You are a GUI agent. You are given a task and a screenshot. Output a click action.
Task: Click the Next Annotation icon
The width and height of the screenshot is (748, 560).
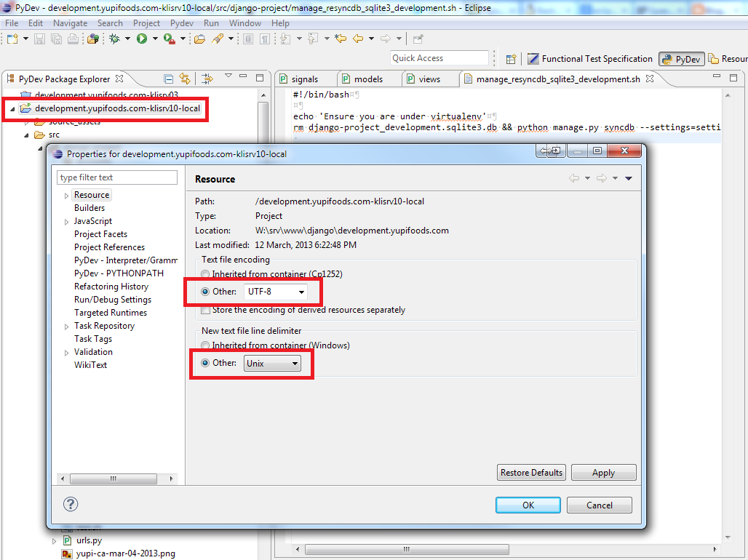285,39
